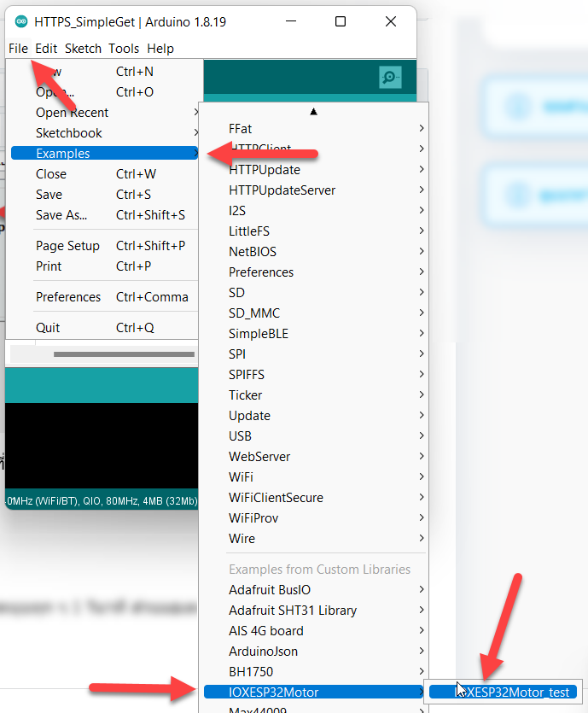
Task: Click Page Setup menu entry
Action: (67, 246)
